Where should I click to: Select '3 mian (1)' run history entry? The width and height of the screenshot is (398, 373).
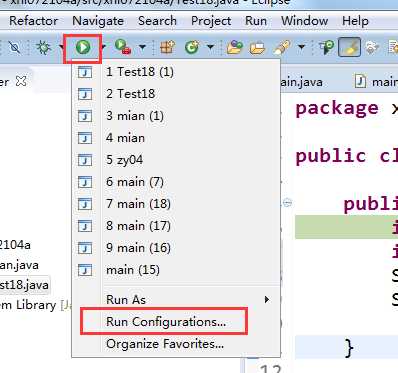pyautogui.click(x=176, y=116)
